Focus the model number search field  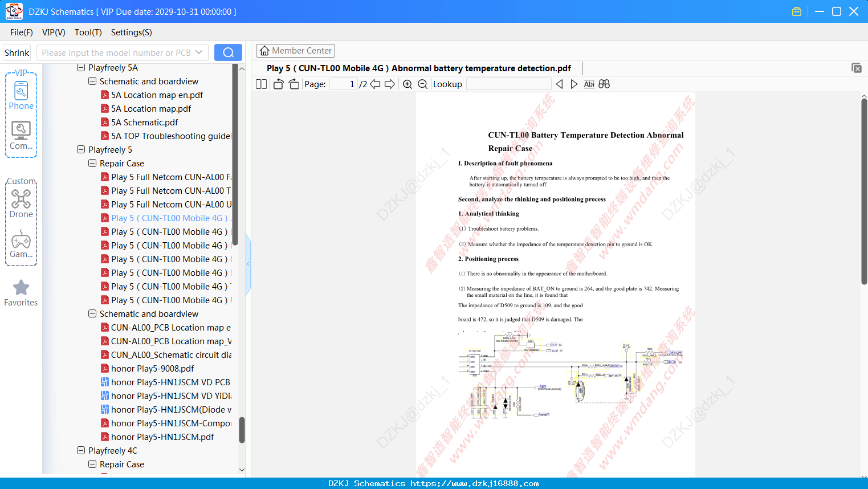(116, 52)
